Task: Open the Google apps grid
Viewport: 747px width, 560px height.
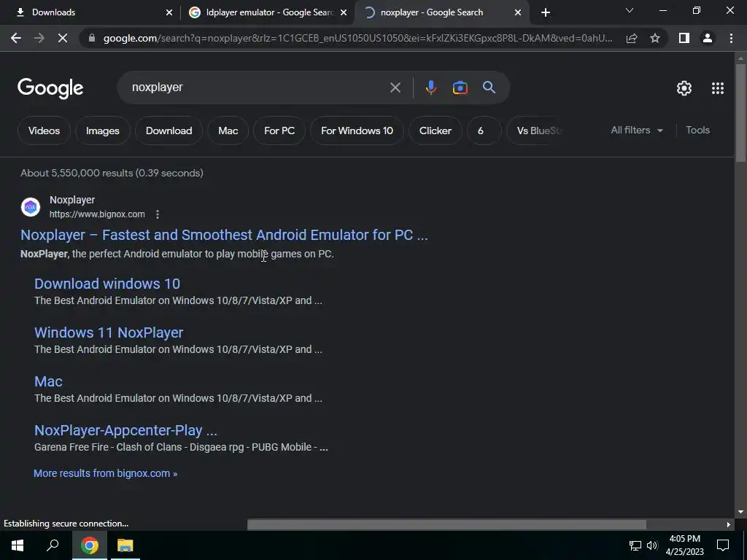Action: coord(718,88)
